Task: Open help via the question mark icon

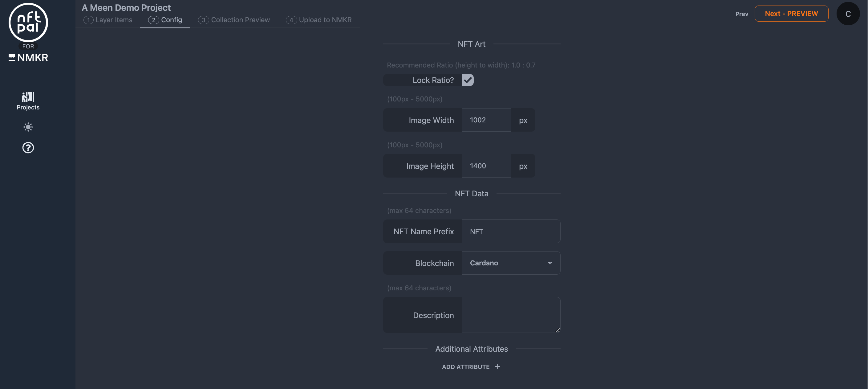Action: coord(28,148)
